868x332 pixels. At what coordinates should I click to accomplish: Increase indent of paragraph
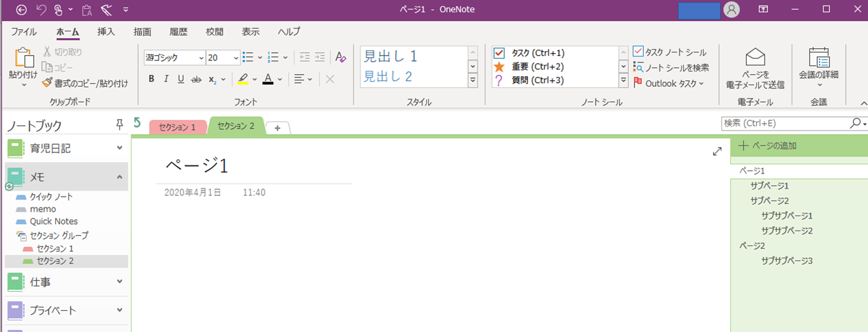click(x=320, y=58)
